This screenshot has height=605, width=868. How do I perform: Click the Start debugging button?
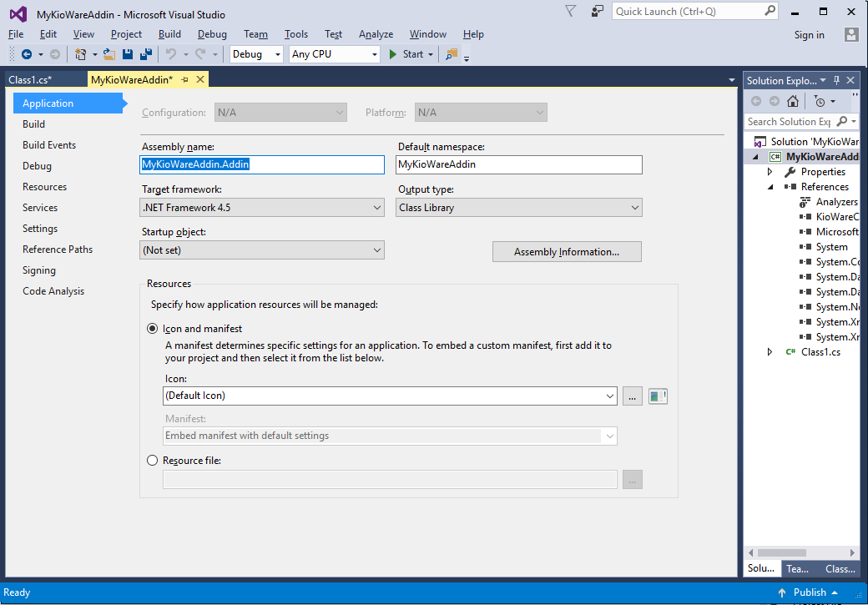[x=407, y=54]
